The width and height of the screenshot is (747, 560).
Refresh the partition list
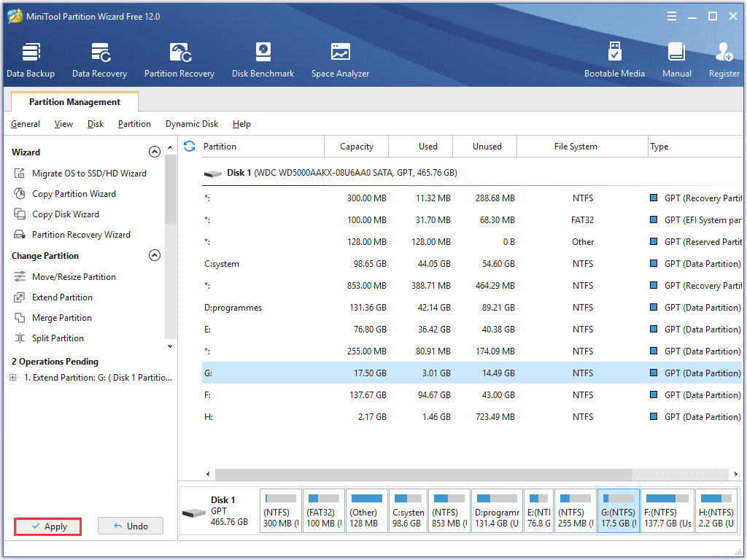(x=190, y=147)
